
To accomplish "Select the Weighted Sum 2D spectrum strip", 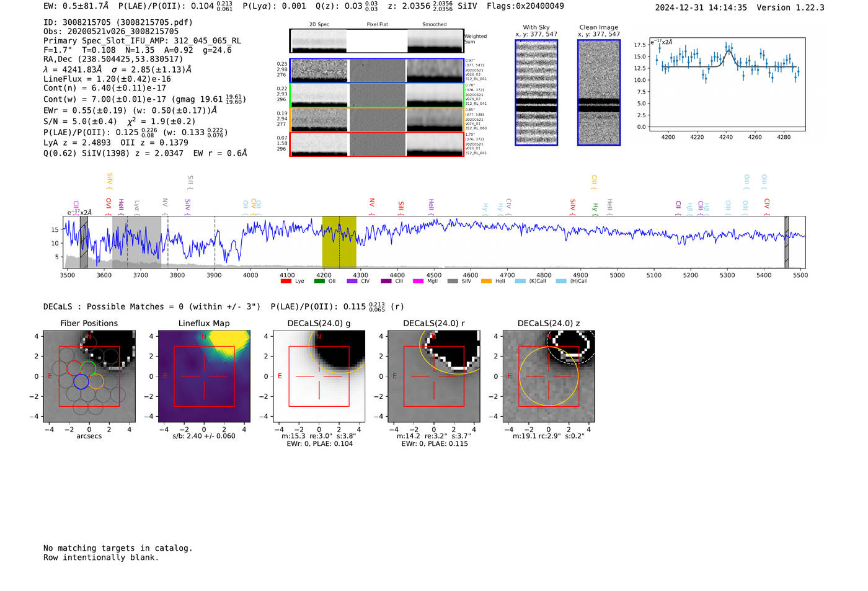I will (x=376, y=41).
